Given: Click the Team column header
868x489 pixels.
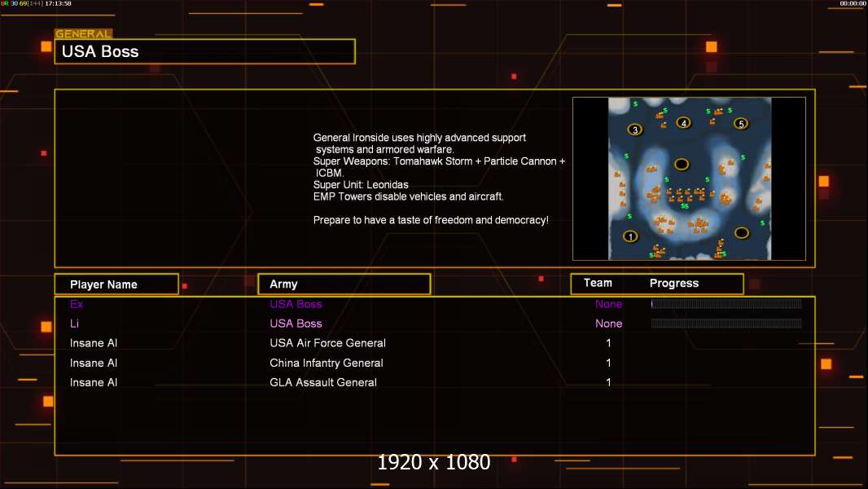Looking at the screenshot, I should pos(598,283).
